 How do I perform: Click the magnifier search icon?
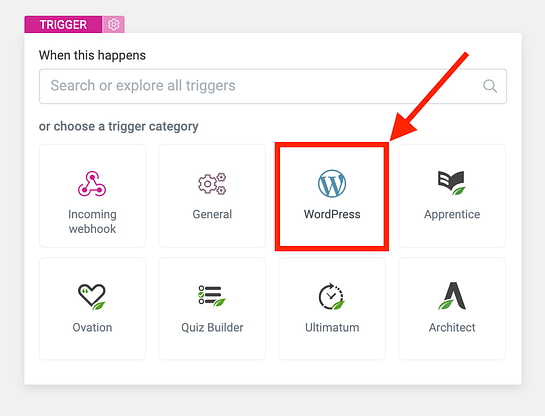pos(490,86)
